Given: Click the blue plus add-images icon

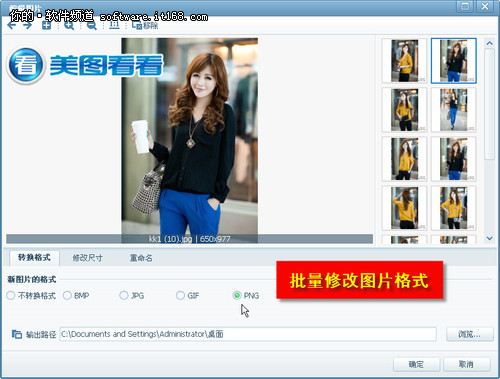Looking at the screenshot, I should click(x=47, y=25).
